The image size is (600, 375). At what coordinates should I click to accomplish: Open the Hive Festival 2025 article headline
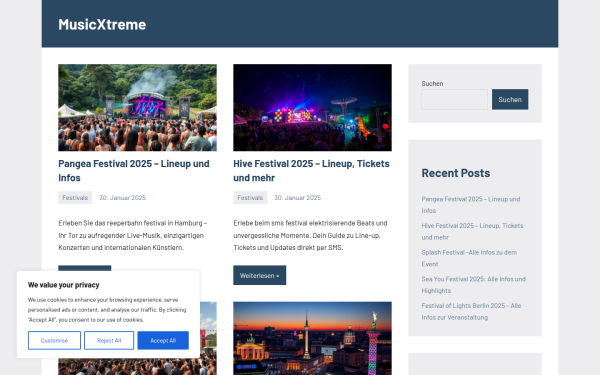[311, 171]
